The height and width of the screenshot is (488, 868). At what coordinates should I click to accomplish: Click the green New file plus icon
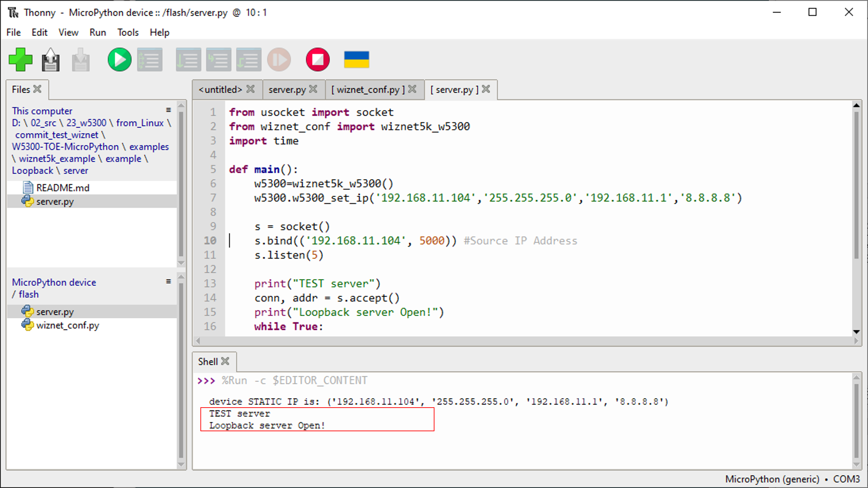20,60
